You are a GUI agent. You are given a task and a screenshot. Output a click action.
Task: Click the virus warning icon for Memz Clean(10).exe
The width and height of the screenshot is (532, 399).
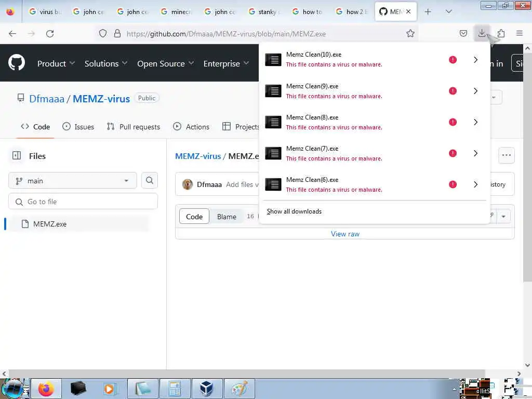click(x=453, y=60)
